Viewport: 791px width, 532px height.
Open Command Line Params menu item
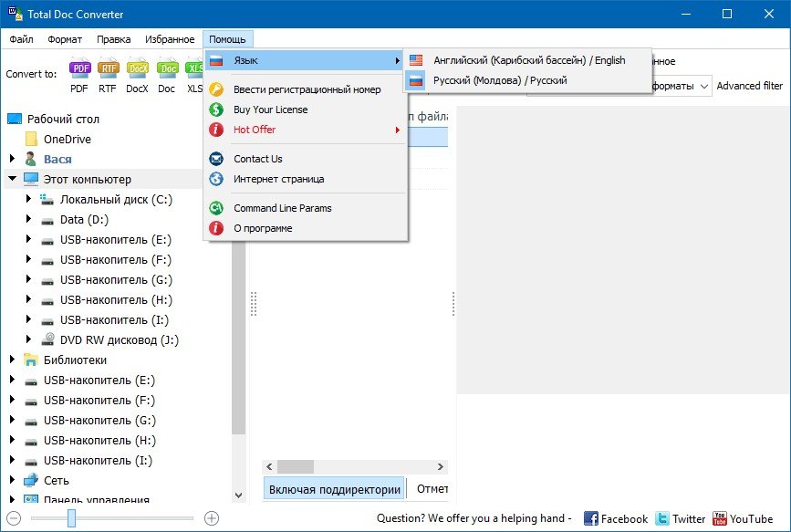click(x=282, y=208)
